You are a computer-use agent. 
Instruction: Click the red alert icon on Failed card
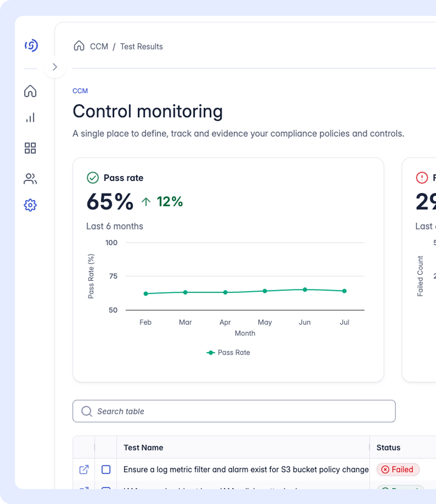pos(422,178)
